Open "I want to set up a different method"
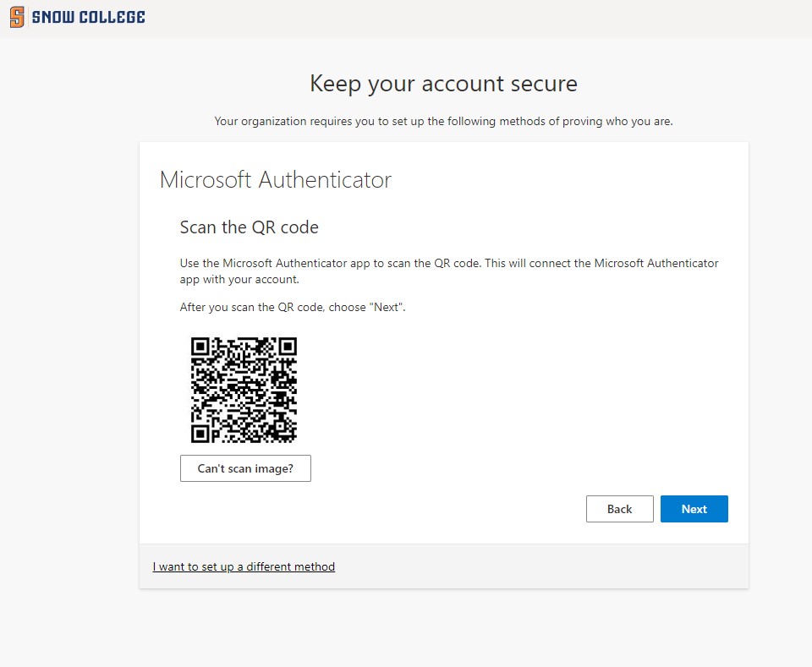 pos(244,566)
